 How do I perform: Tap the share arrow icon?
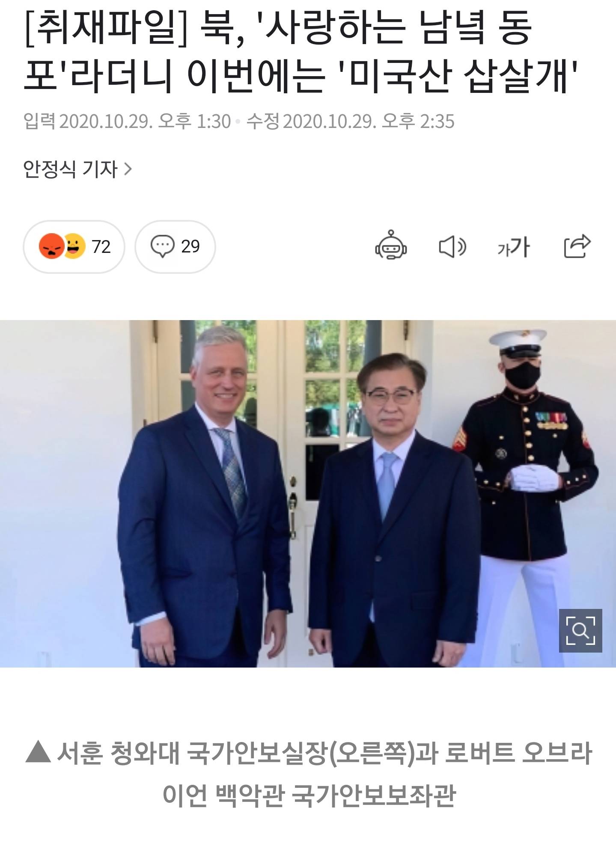point(577,246)
